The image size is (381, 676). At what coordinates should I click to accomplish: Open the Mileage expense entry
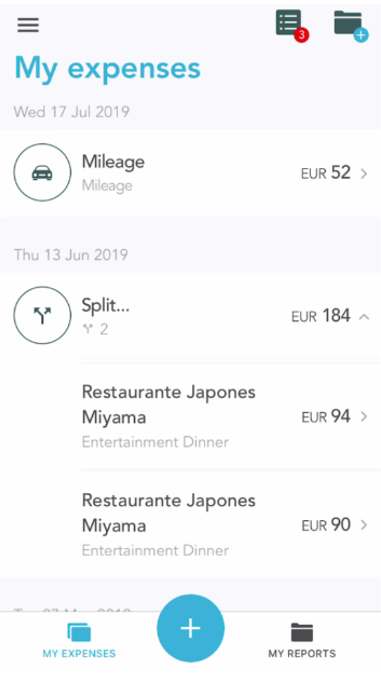point(190,173)
